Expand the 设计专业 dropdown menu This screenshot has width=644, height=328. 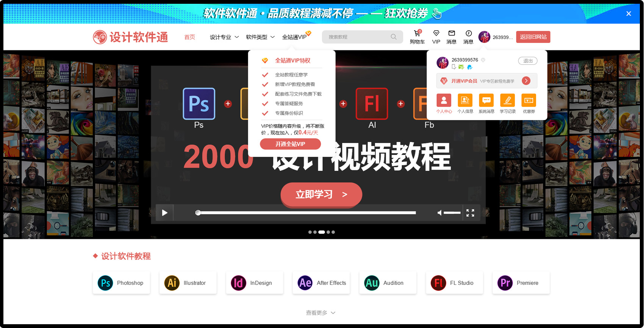pos(224,37)
